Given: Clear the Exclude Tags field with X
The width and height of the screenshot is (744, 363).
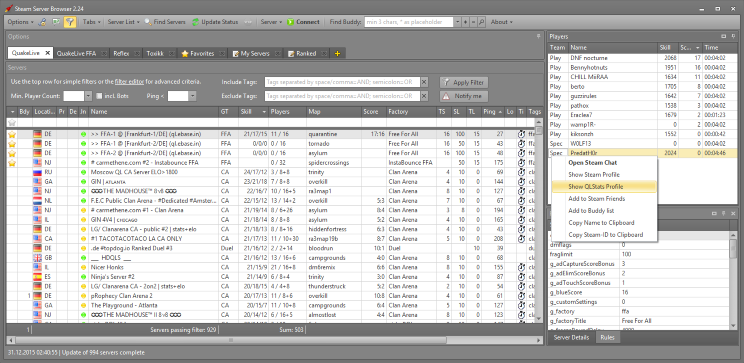Looking at the screenshot, I should point(424,96).
